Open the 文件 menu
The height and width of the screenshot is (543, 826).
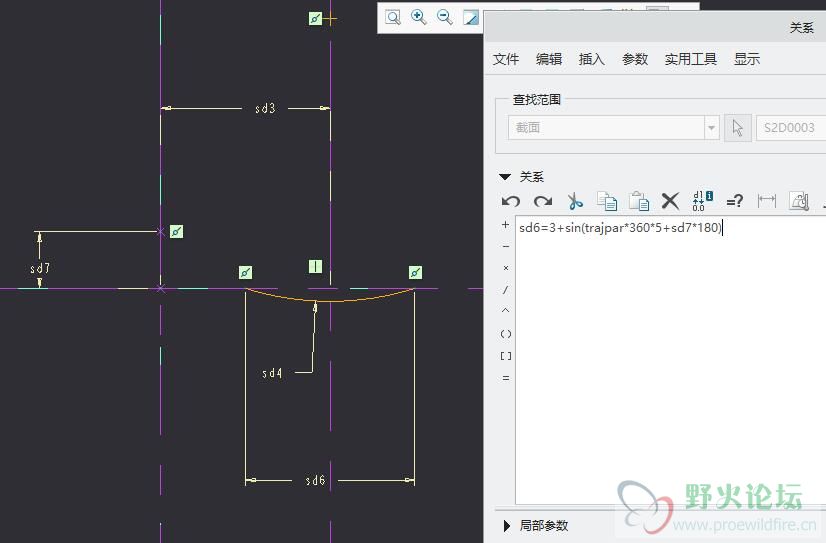pyautogui.click(x=506, y=59)
